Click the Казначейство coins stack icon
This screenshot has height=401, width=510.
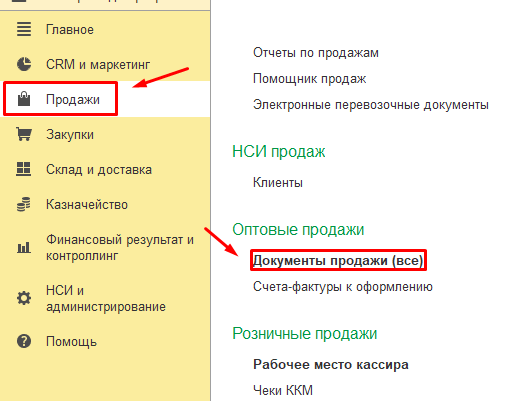tap(24, 204)
